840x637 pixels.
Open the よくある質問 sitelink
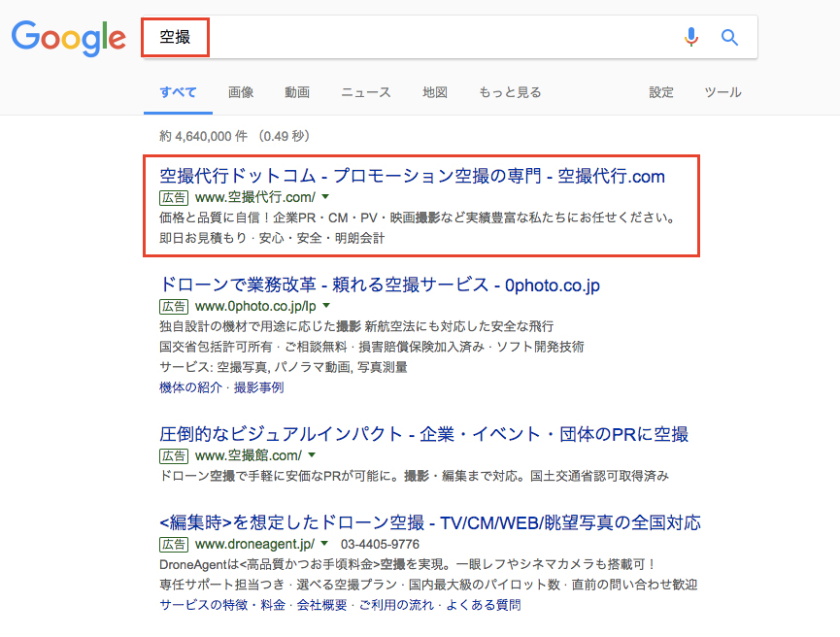pos(484,605)
